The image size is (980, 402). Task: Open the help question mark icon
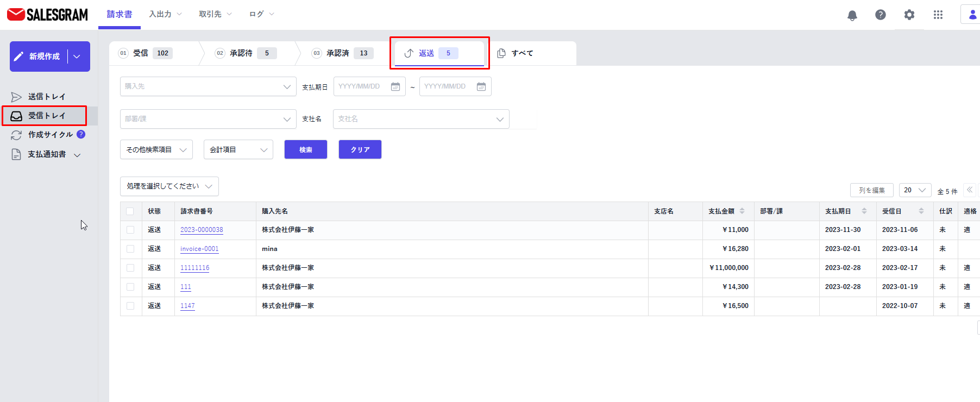(x=880, y=15)
